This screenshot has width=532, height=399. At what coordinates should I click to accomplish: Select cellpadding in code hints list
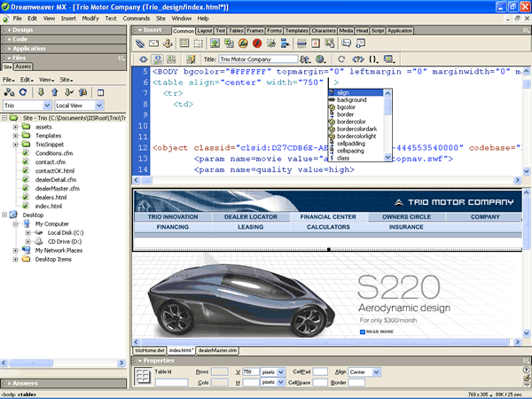point(351,144)
